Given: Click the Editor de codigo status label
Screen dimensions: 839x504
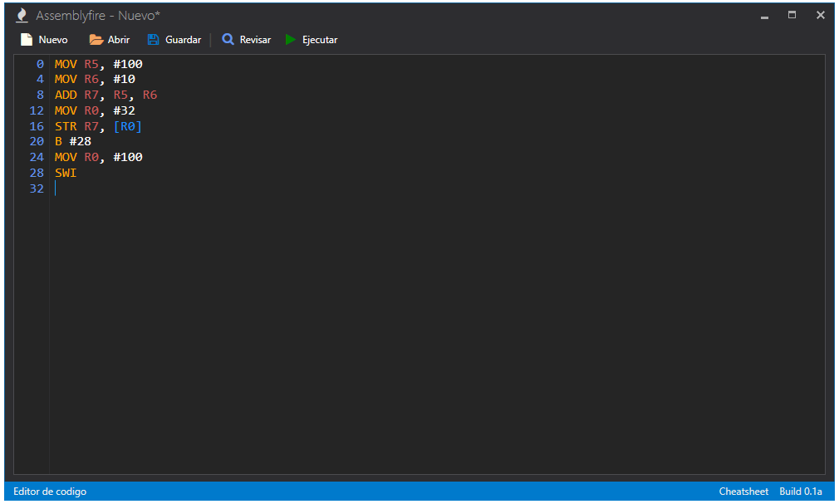Looking at the screenshot, I should [50, 492].
